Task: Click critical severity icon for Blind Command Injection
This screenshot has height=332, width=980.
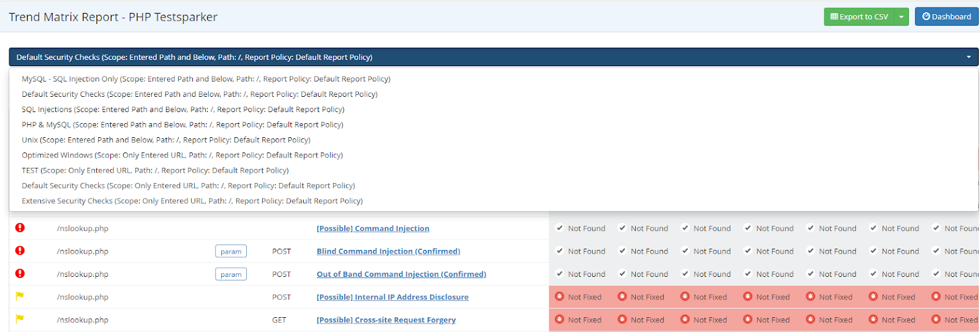Action: coord(20,251)
